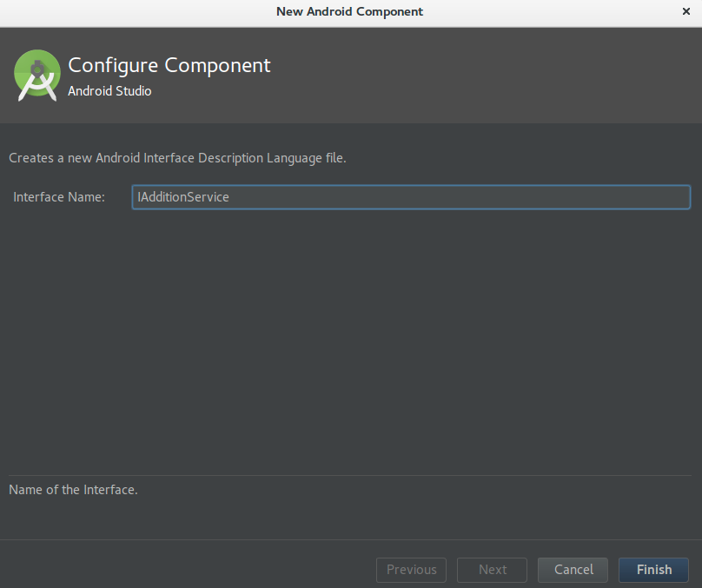
Task: Click the disabled Previous button
Action: [x=412, y=570]
